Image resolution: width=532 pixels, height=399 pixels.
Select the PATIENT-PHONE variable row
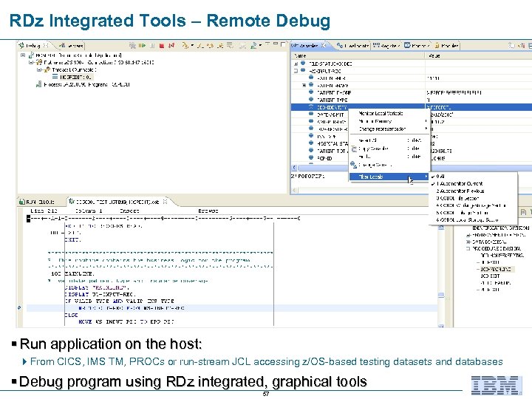[412, 92]
